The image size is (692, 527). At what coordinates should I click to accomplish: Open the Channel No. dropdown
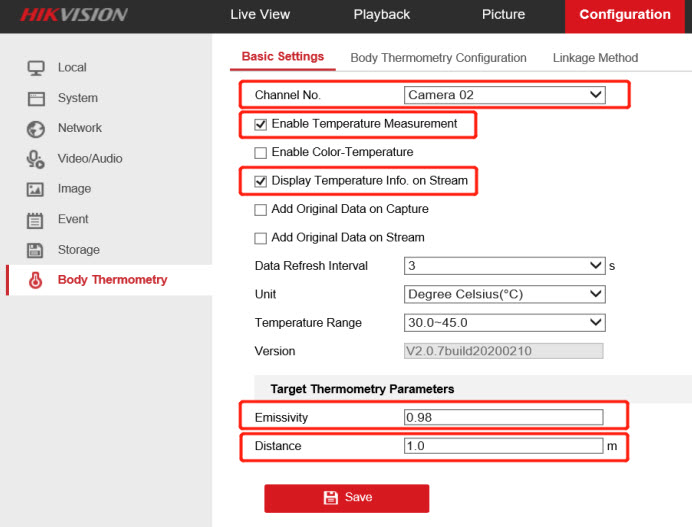505,95
